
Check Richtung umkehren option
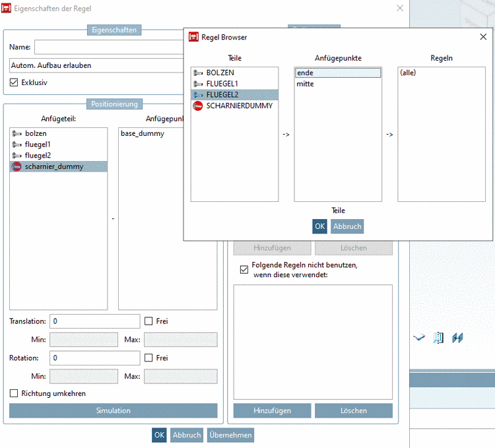point(14,393)
